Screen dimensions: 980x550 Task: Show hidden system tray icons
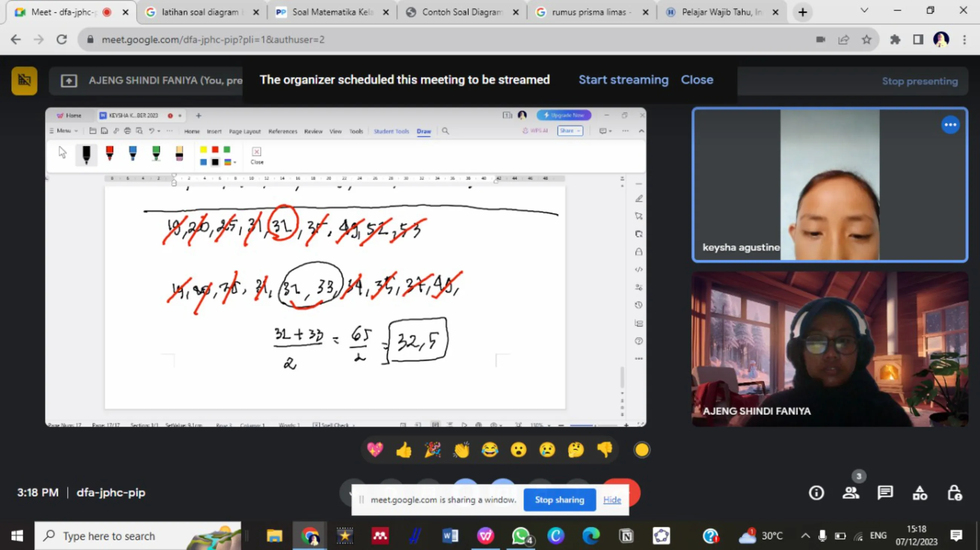pyautogui.click(x=805, y=536)
